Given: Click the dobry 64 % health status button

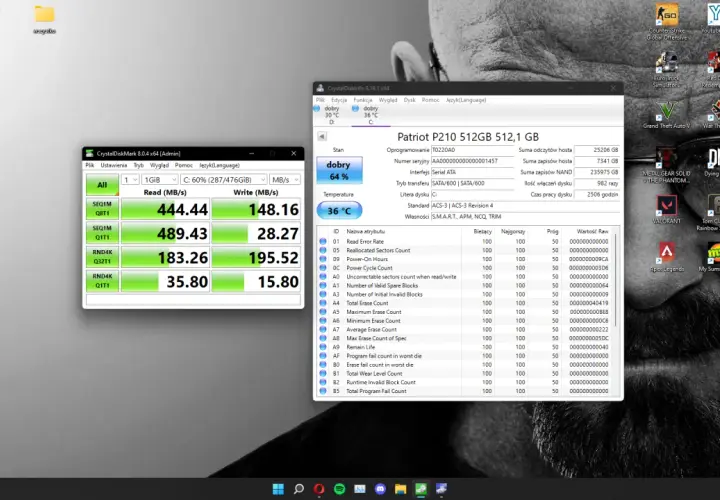Looking at the screenshot, I should (339, 170).
